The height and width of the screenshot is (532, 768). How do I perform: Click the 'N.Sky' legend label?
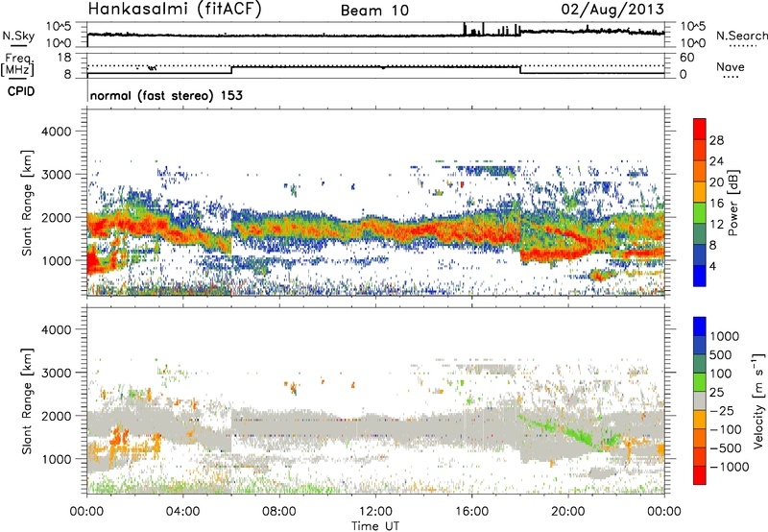coord(18,36)
